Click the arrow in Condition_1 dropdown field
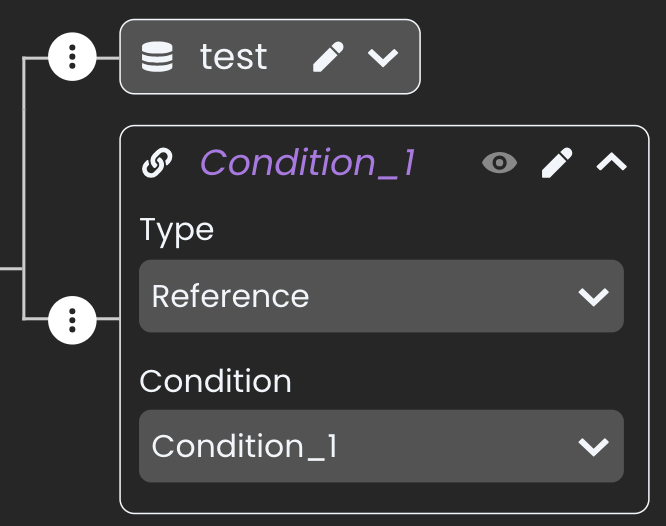The image size is (666, 526). (x=594, y=447)
